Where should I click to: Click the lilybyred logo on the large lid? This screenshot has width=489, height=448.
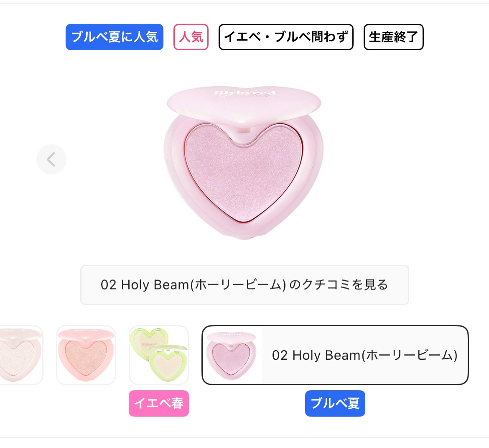pos(244,92)
